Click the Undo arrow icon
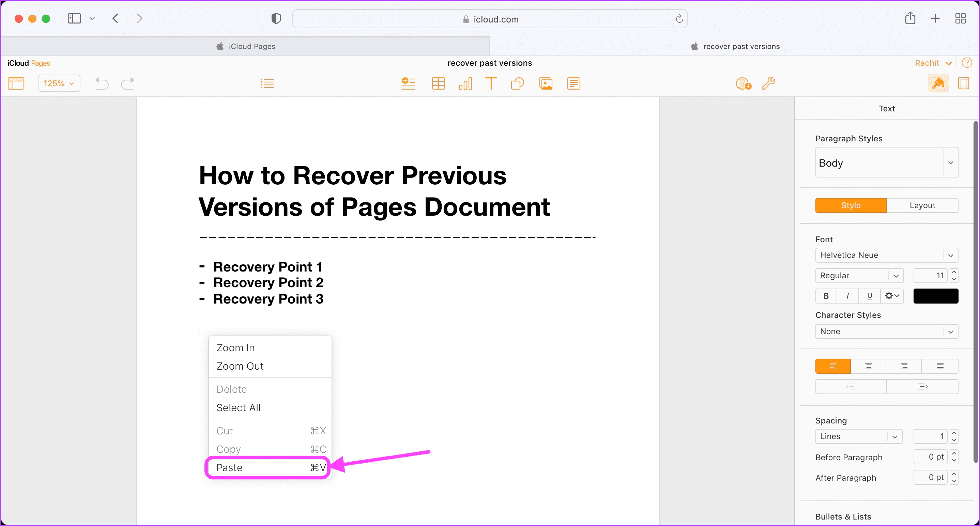Viewport: 980px width, 526px height. click(x=102, y=83)
